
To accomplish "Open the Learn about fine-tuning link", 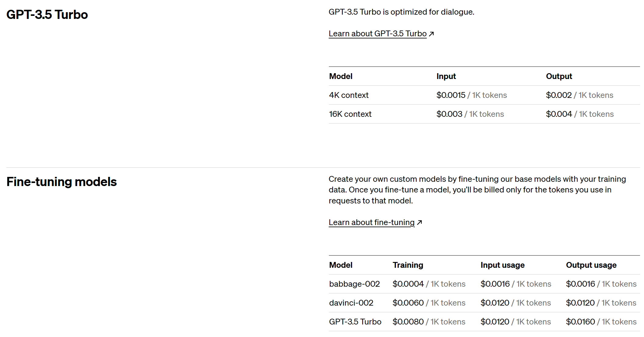I will [x=371, y=222].
